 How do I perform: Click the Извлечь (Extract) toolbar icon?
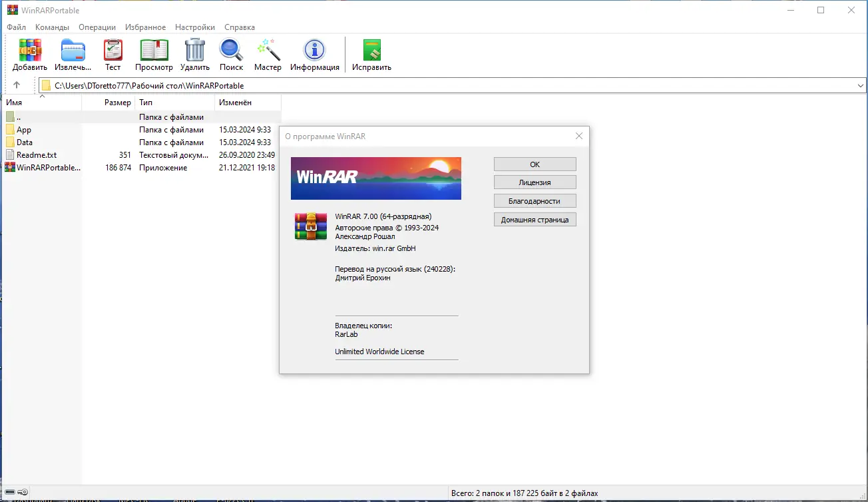73,51
